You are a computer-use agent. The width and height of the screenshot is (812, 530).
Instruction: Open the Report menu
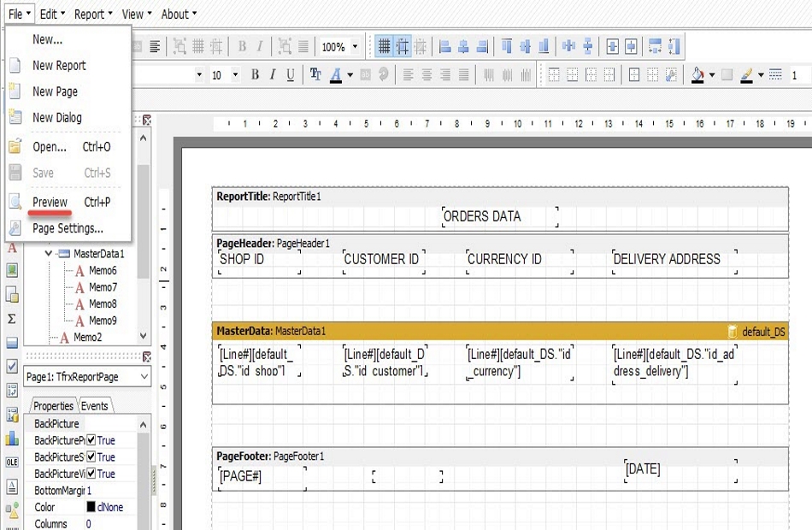(93, 14)
